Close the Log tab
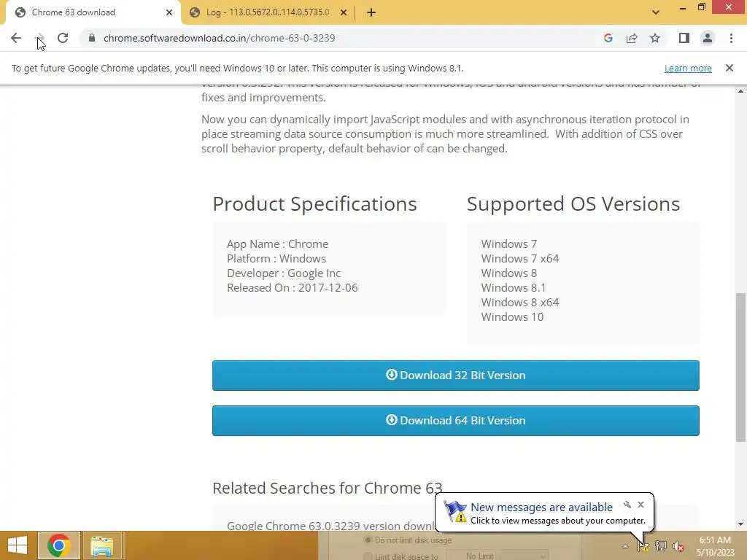The height and width of the screenshot is (560, 747). click(344, 12)
